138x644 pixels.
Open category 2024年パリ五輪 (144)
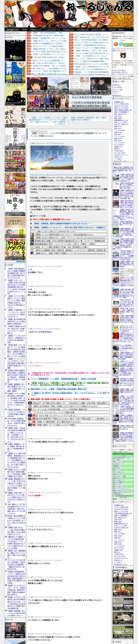pos(121,124)
